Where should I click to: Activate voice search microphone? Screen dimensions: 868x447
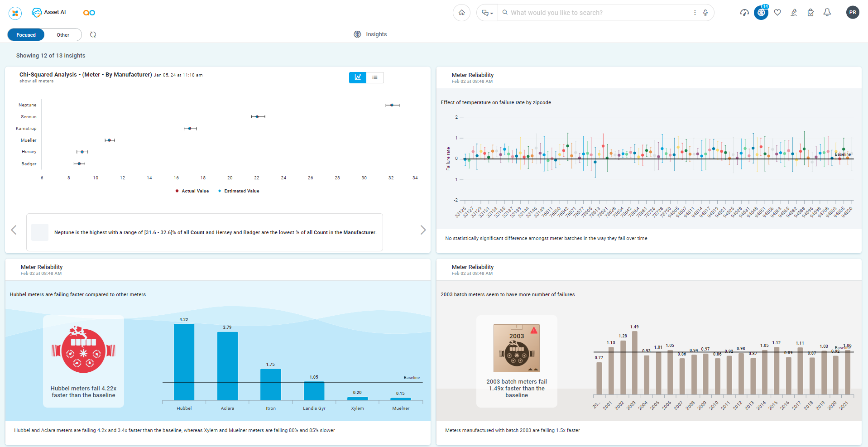click(705, 13)
